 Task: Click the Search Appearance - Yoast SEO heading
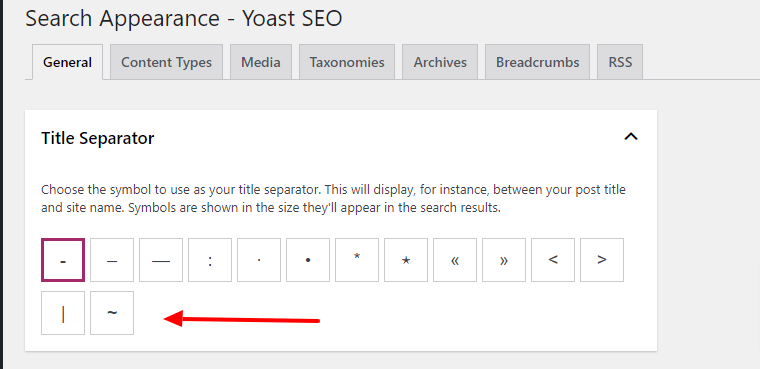184,19
